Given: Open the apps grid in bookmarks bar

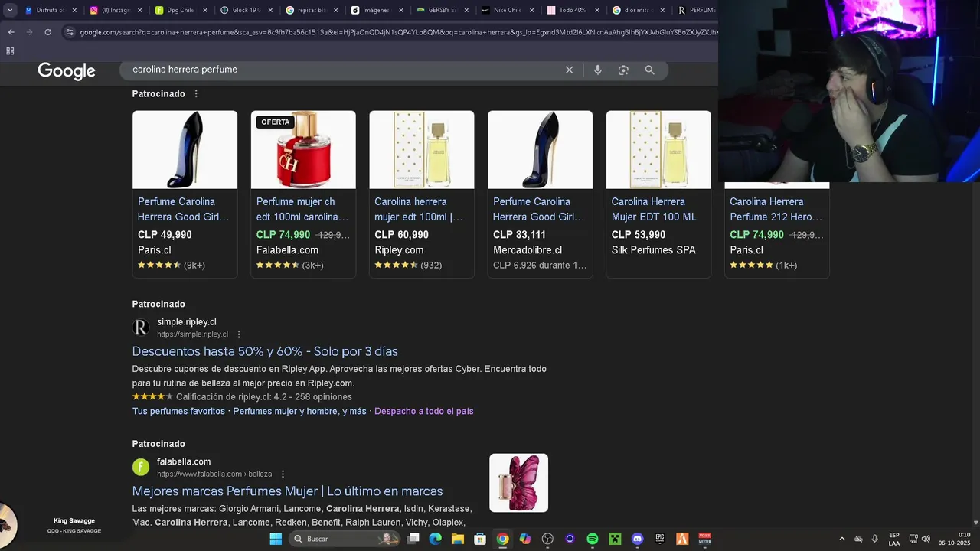Looking at the screenshot, I should coord(10,51).
